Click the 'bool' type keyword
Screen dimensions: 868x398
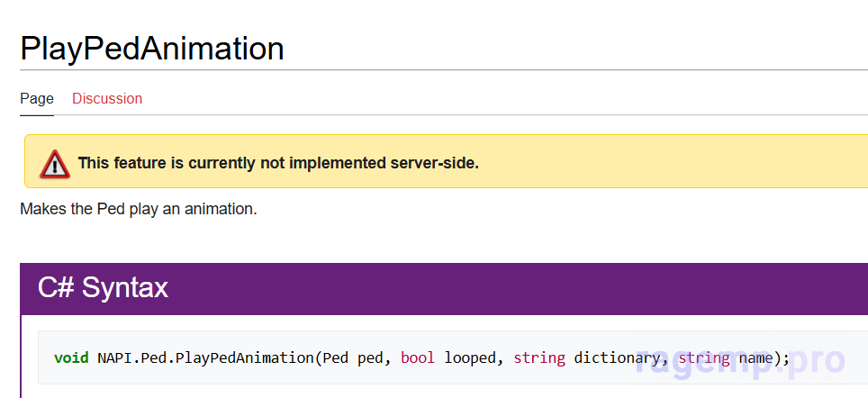point(418,358)
